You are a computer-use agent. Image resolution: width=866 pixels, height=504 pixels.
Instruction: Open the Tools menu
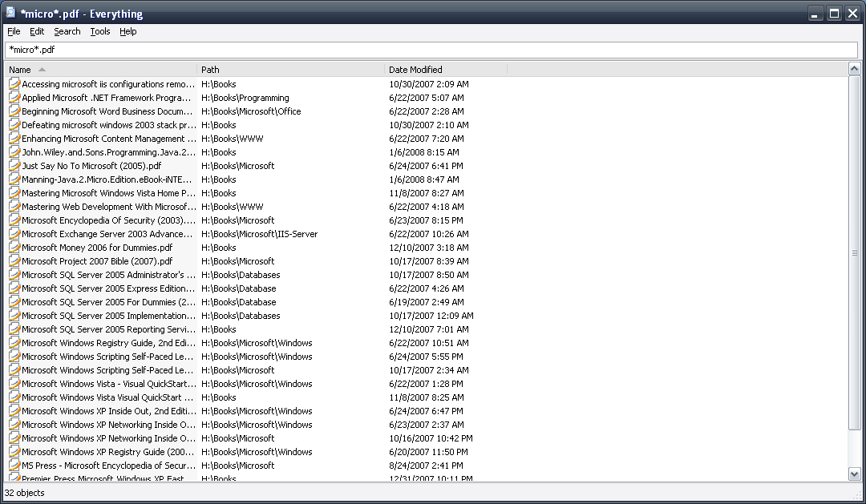(x=100, y=31)
